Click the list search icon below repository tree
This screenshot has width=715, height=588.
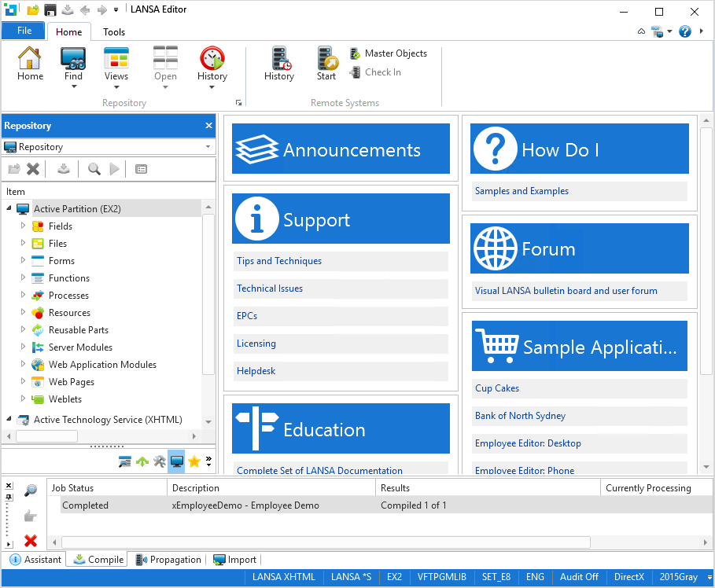tap(125, 461)
